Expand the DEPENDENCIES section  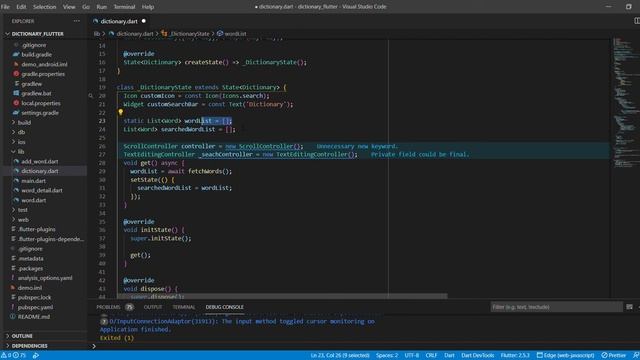point(29,346)
